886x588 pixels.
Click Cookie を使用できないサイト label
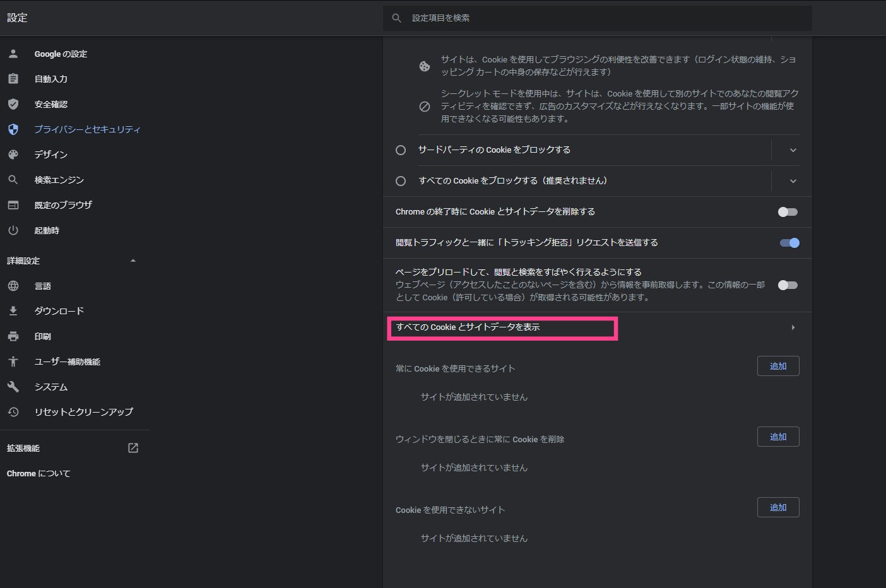coord(451,510)
